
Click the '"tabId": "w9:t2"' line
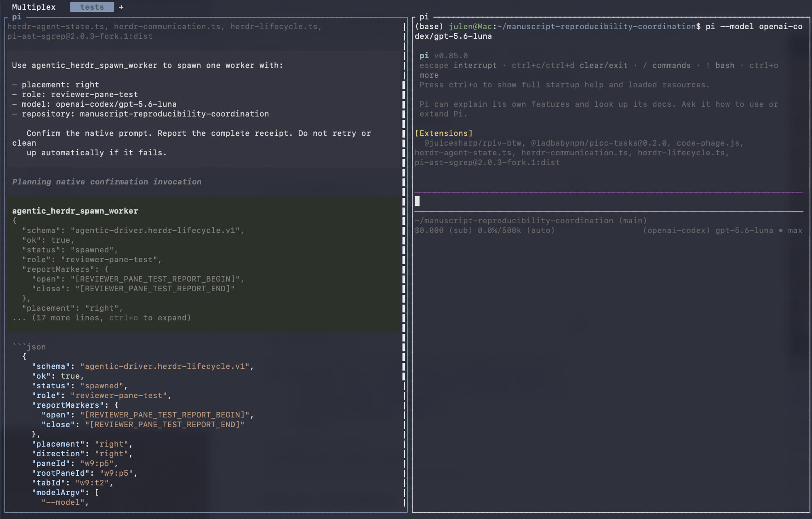(72, 483)
